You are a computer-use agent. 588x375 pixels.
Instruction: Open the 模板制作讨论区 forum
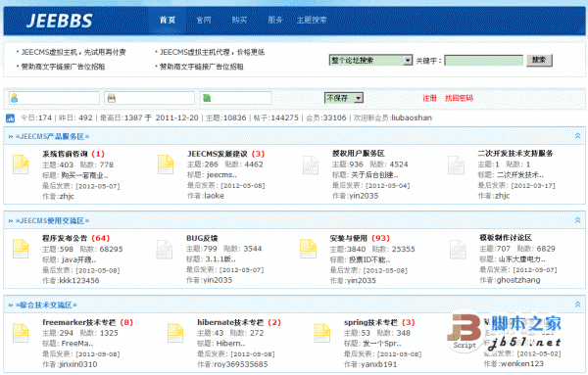[x=506, y=238]
